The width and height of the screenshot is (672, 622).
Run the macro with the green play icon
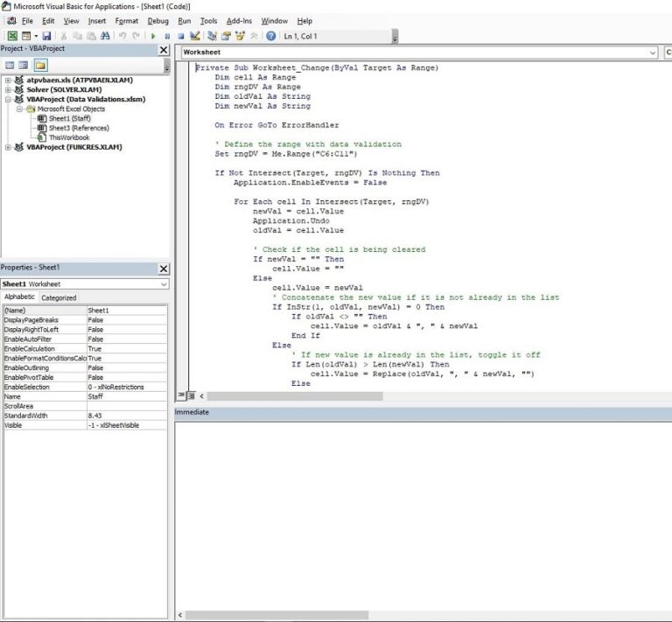pyautogui.click(x=154, y=36)
